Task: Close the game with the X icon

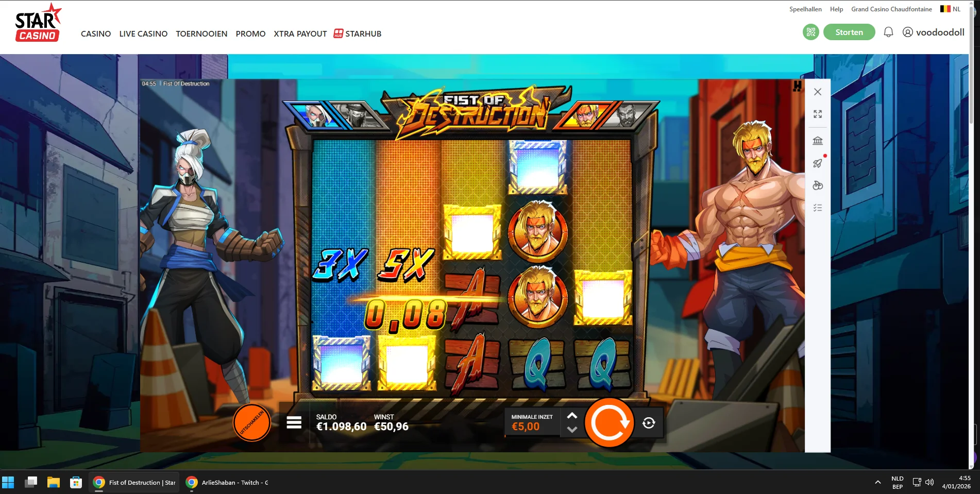Action: tap(818, 92)
